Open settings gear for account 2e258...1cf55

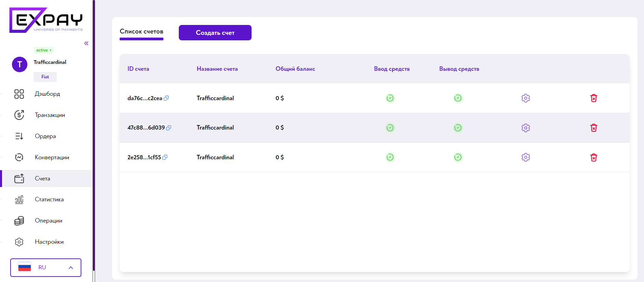526,157
